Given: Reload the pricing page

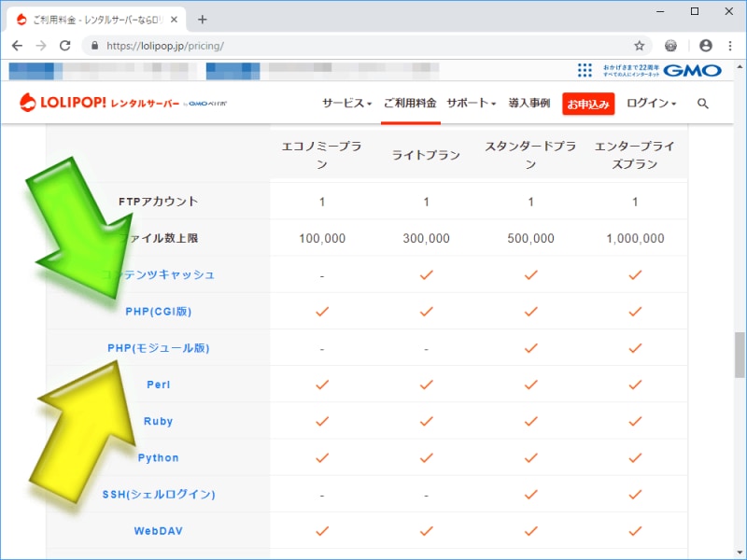Looking at the screenshot, I should coord(65,46).
